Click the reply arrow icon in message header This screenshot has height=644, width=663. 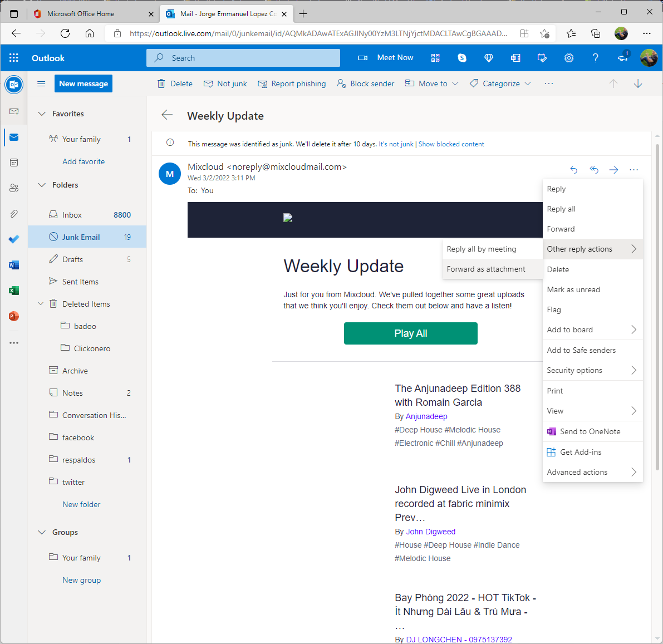pos(574,170)
